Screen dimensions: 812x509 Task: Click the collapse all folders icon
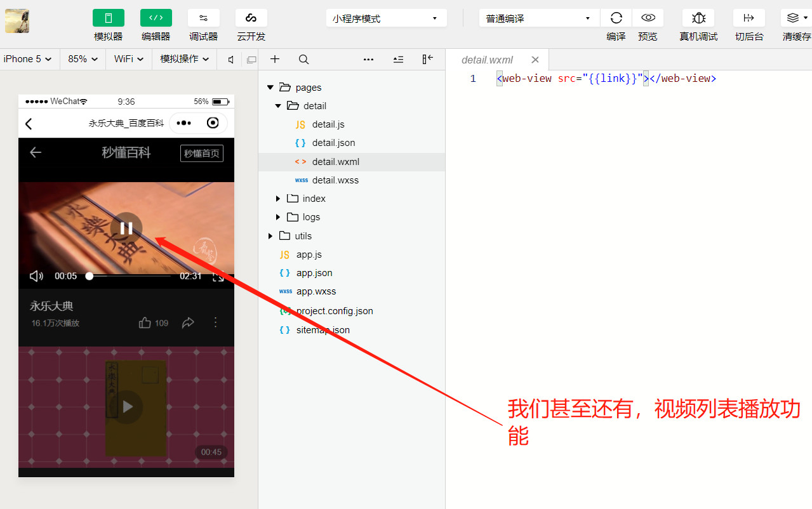coord(398,60)
